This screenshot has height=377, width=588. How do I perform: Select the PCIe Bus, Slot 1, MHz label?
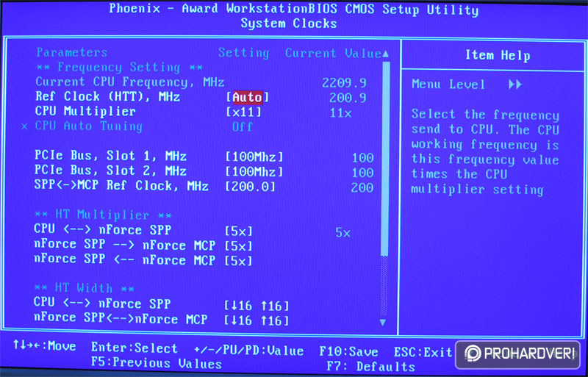(x=111, y=156)
